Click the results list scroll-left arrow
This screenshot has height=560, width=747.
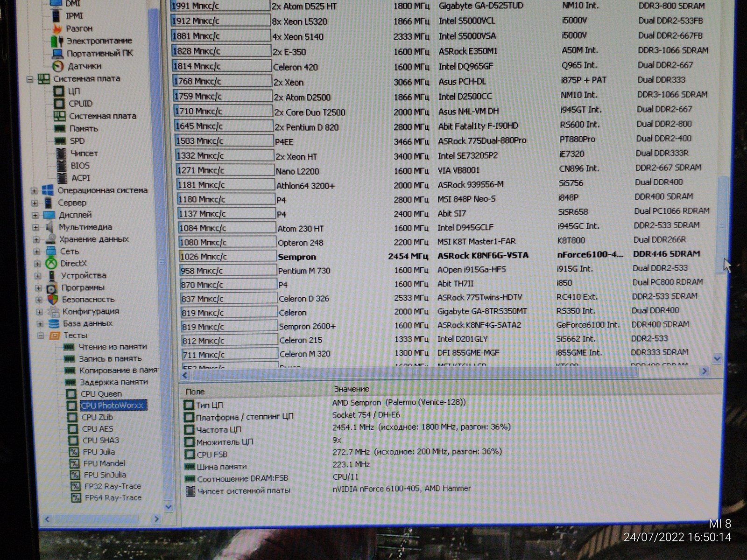click(185, 376)
